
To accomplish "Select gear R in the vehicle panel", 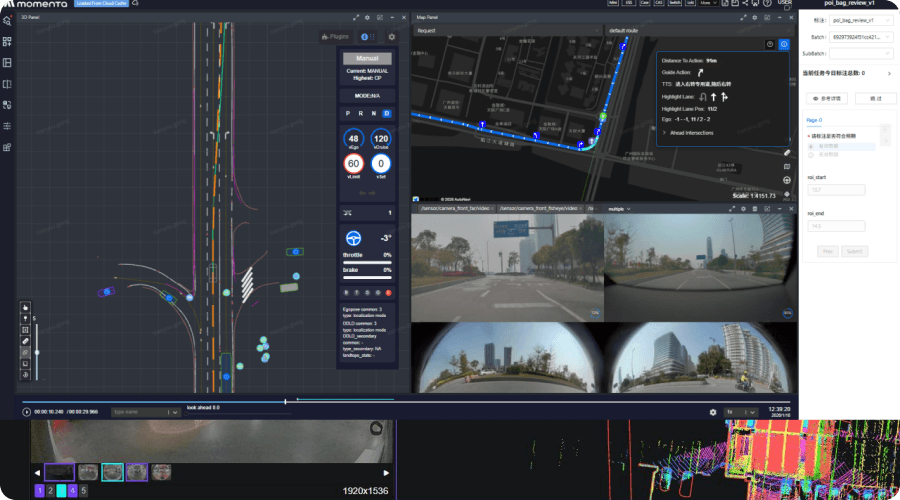I will (360, 114).
